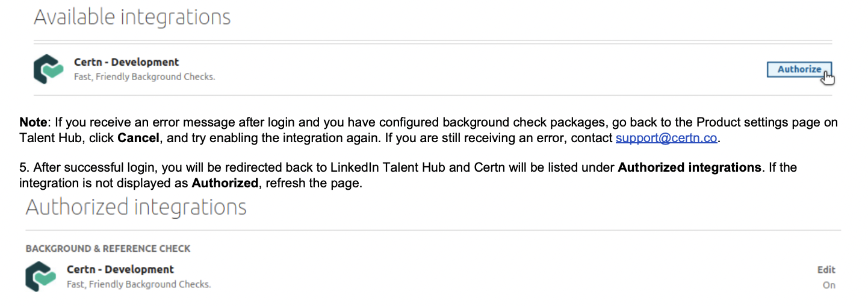Click the bold Note label
This screenshot has height=306, width=868.
[x=33, y=123]
